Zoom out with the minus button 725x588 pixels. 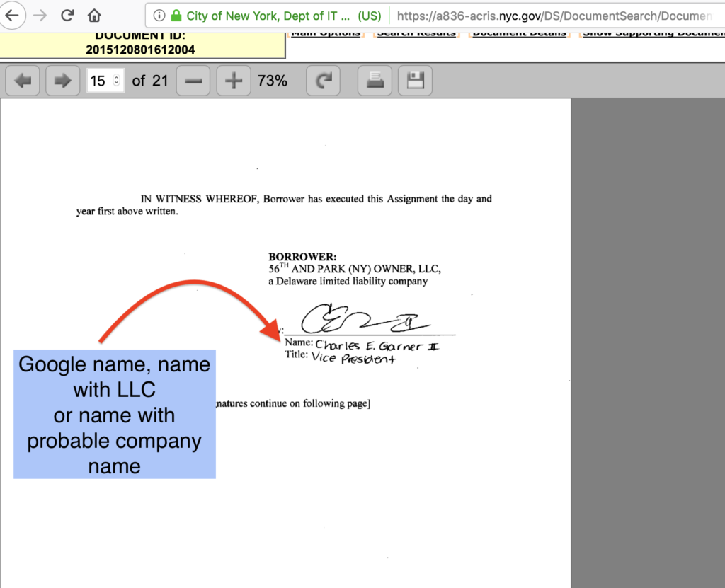(193, 81)
